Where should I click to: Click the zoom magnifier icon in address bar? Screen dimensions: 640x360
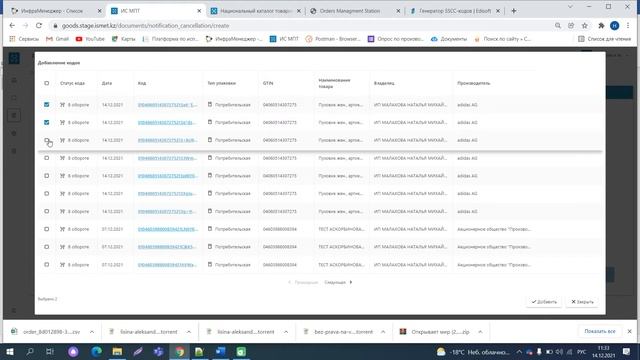558,26
